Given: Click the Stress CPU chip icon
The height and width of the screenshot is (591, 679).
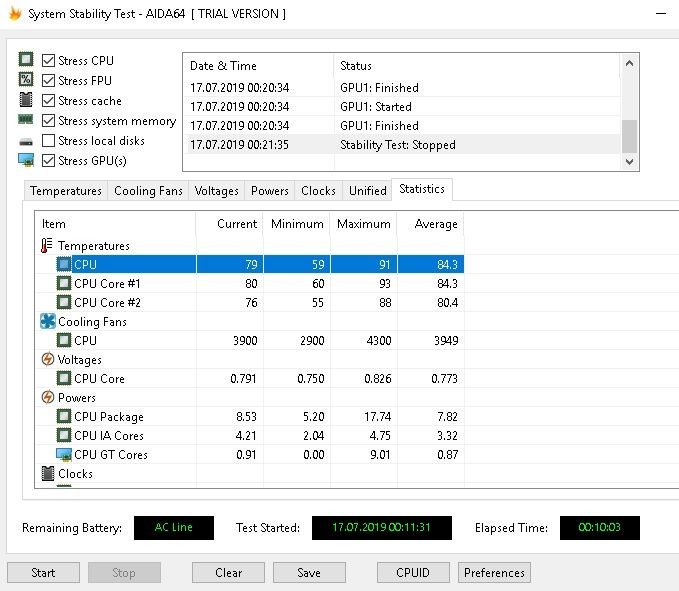Looking at the screenshot, I should tap(26, 59).
